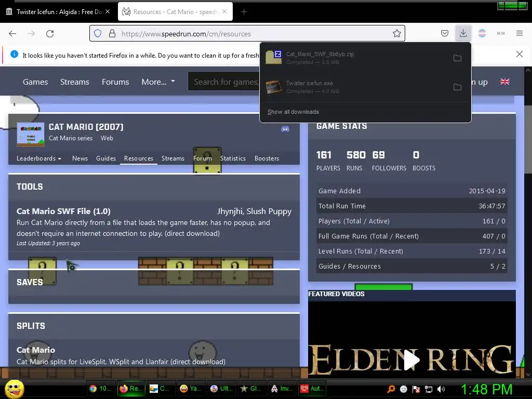This screenshot has width=532, height=399.
Task: Dismiss the Firefox refresh notification bar
Action: coord(519,54)
